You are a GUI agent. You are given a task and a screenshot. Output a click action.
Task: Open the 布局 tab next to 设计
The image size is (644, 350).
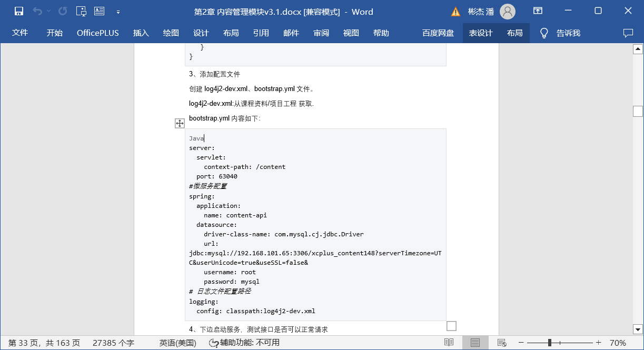pyautogui.click(x=231, y=33)
